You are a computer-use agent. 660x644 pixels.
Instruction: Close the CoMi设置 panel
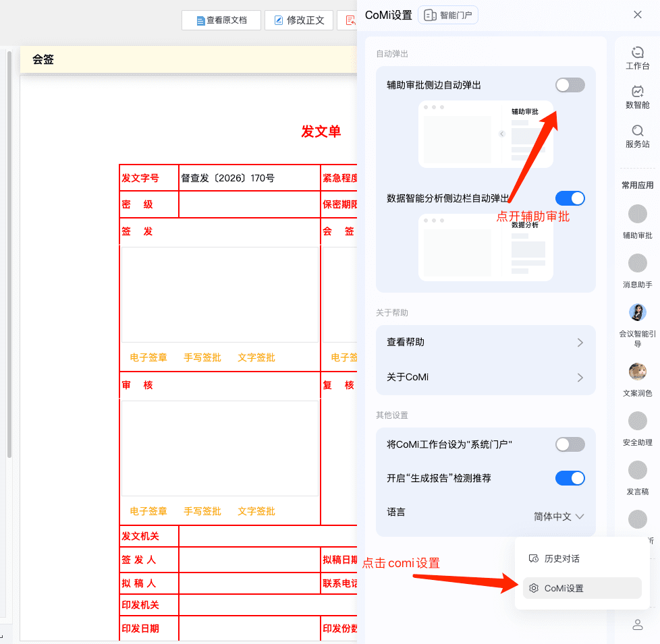pos(637,15)
